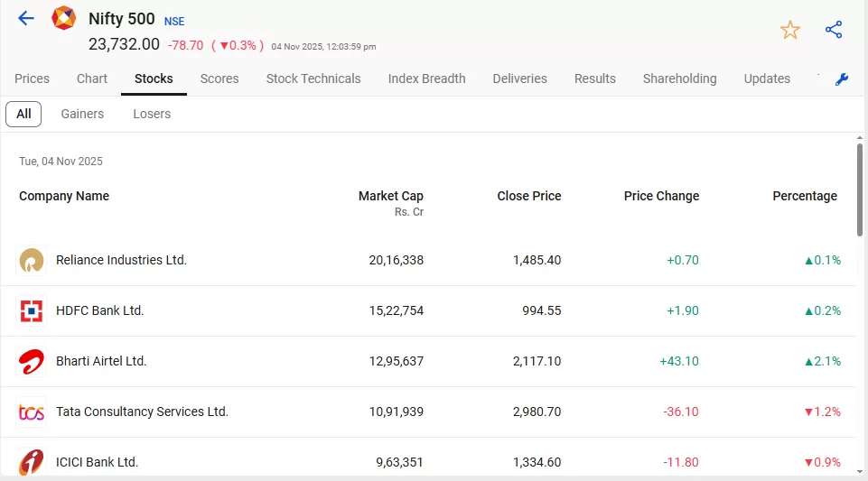868x481 pixels.
Task: Click the ICICI Bank logo
Action: click(x=32, y=462)
